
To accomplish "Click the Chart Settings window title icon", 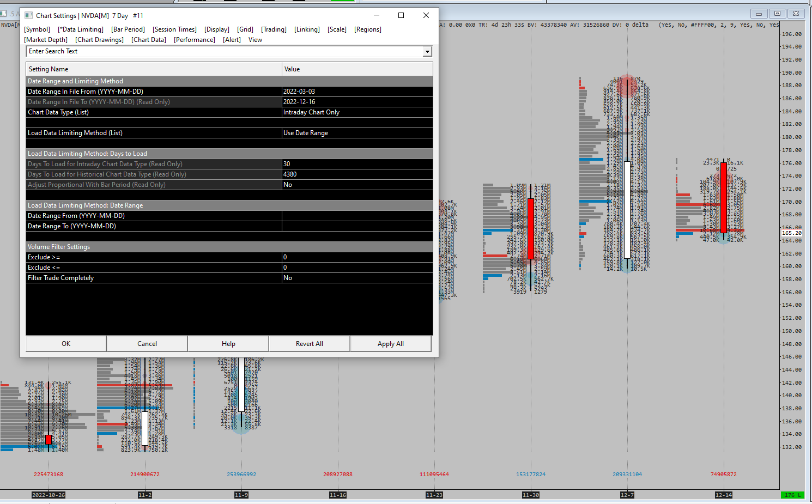I will point(29,16).
